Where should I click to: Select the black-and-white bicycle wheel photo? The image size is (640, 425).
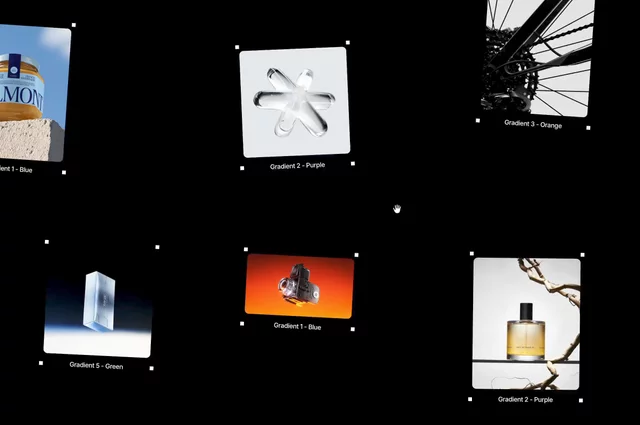click(x=538, y=57)
